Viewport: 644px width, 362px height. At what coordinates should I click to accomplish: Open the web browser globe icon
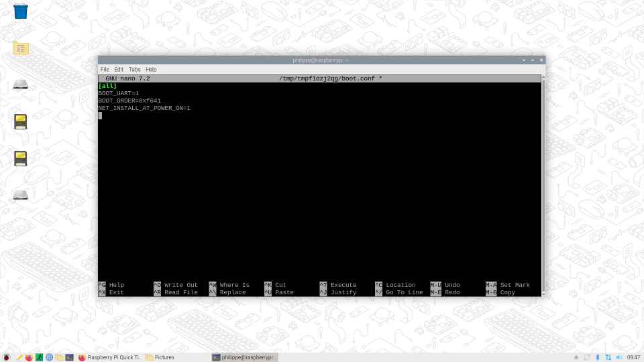tap(49, 357)
